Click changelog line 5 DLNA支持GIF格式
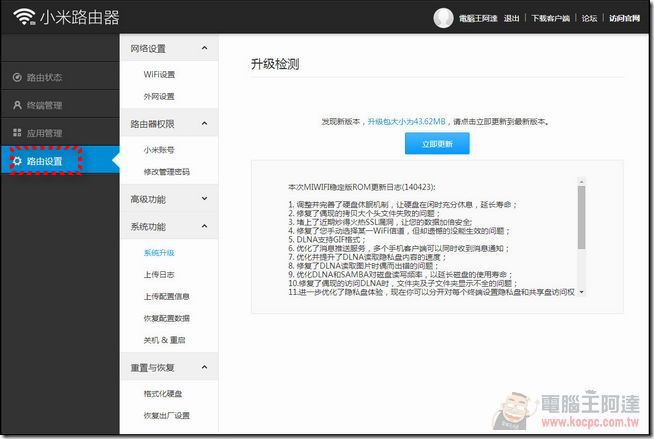The height and width of the screenshot is (439, 654). 327,240
